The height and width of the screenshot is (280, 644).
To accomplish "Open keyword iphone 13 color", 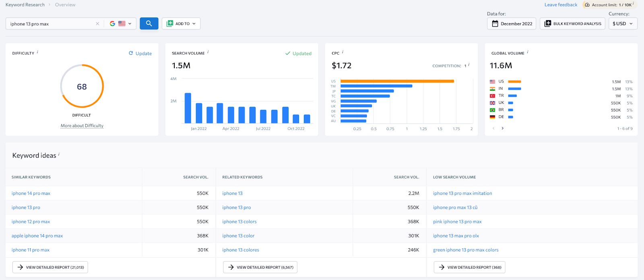I will point(238,236).
